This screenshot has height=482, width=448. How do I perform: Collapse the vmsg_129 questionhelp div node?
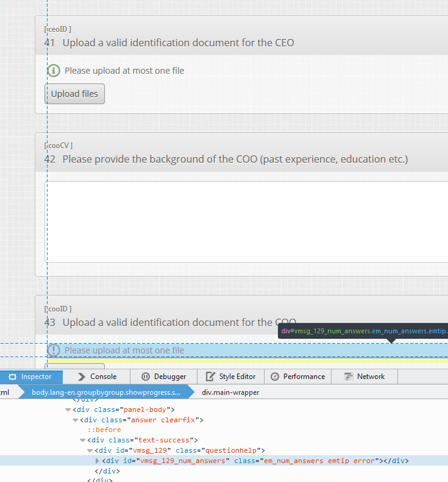(90, 450)
